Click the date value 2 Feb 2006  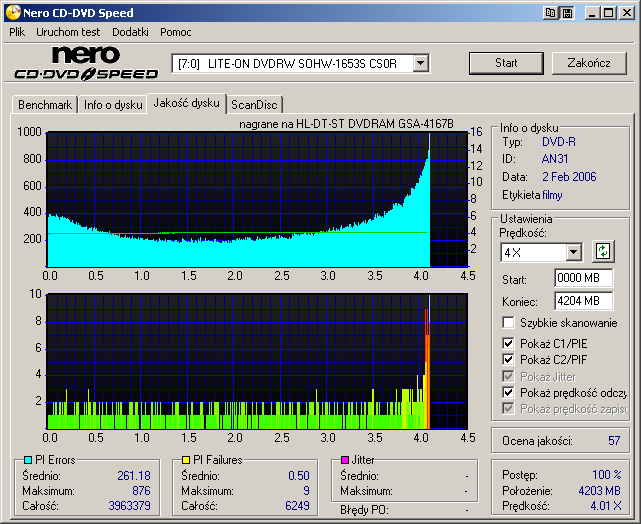coord(569,177)
